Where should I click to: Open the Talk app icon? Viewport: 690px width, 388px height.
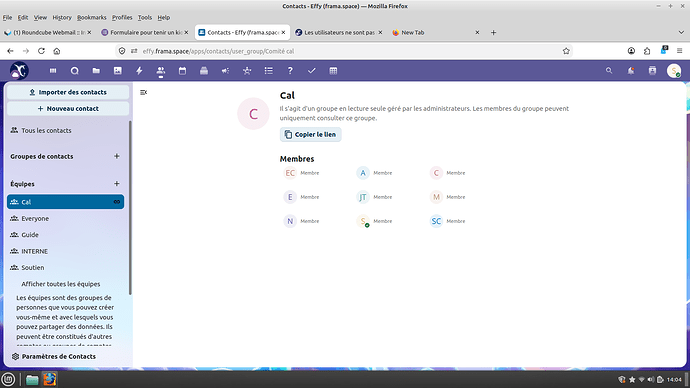tap(74, 70)
